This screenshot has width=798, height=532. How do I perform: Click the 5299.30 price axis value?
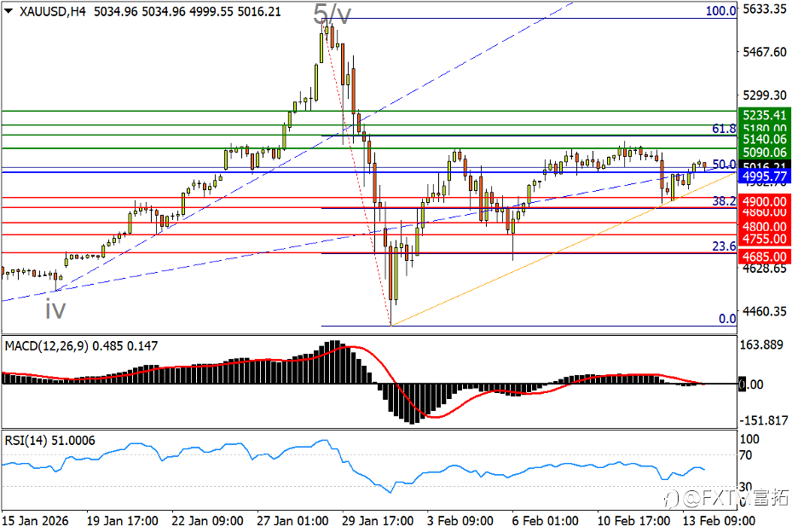tap(765, 95)
